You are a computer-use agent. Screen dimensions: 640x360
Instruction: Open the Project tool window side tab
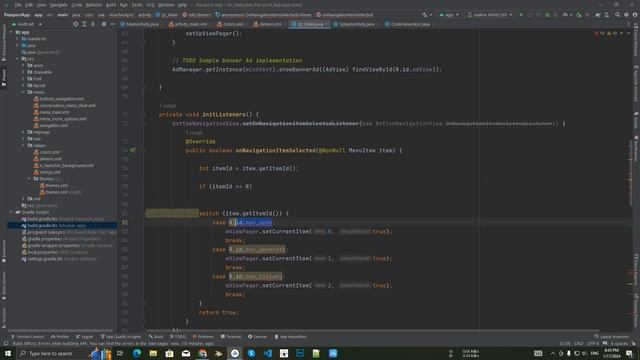coord(4,78)
